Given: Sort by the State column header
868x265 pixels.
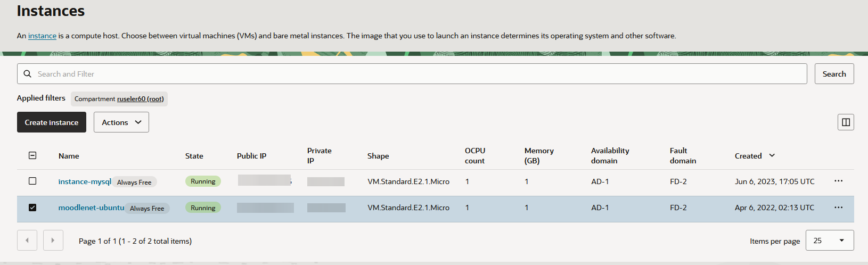Looking at the screenshot, I should pyautogui.click(x=194, y=156).
